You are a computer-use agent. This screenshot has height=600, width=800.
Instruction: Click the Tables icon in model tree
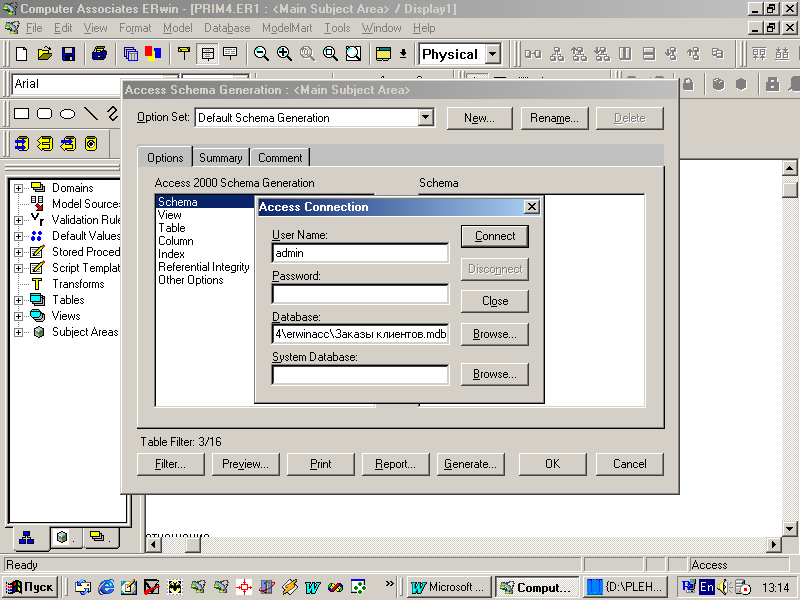38,299
